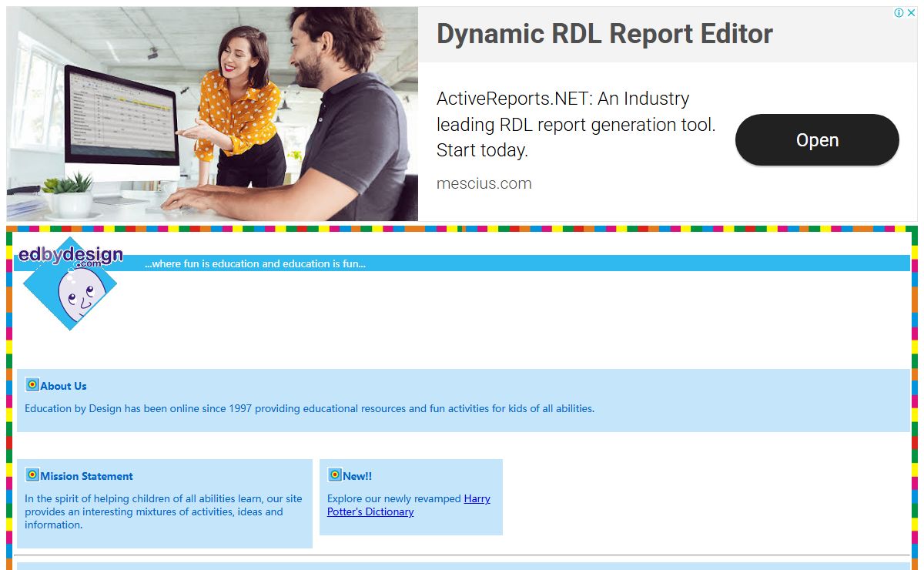The height and width of the screenshot is (570, 924).
Task: Close the ad with the X icon
Action: tap(910, 12)
